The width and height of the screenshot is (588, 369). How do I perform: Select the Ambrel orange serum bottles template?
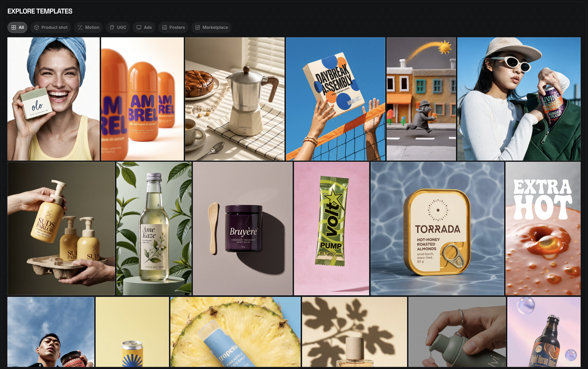142,99
